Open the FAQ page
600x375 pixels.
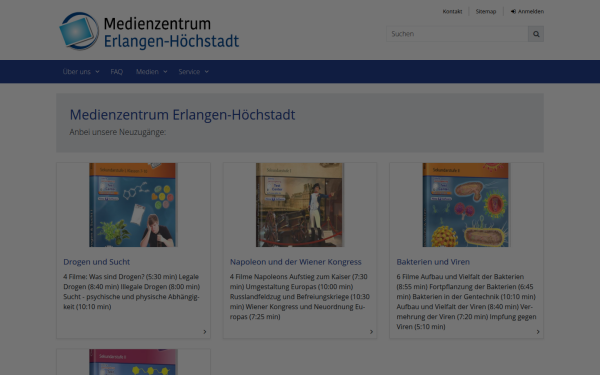117,72
